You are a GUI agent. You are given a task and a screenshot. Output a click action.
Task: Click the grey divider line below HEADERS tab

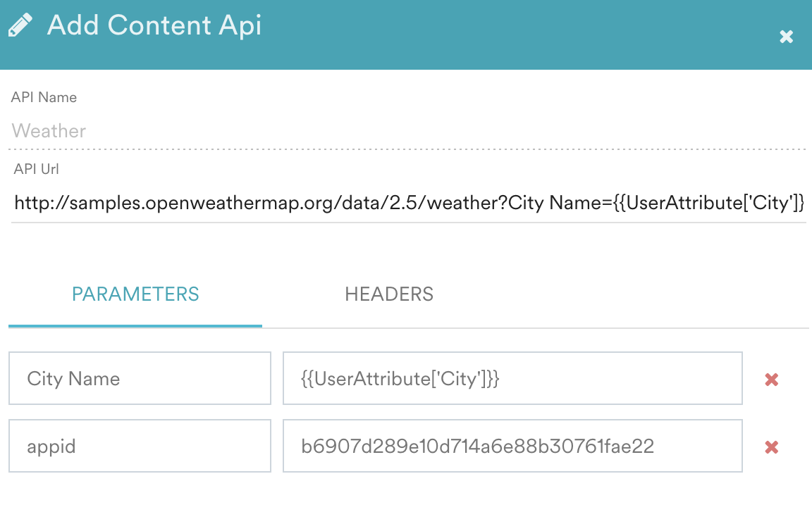click(536, 327)
